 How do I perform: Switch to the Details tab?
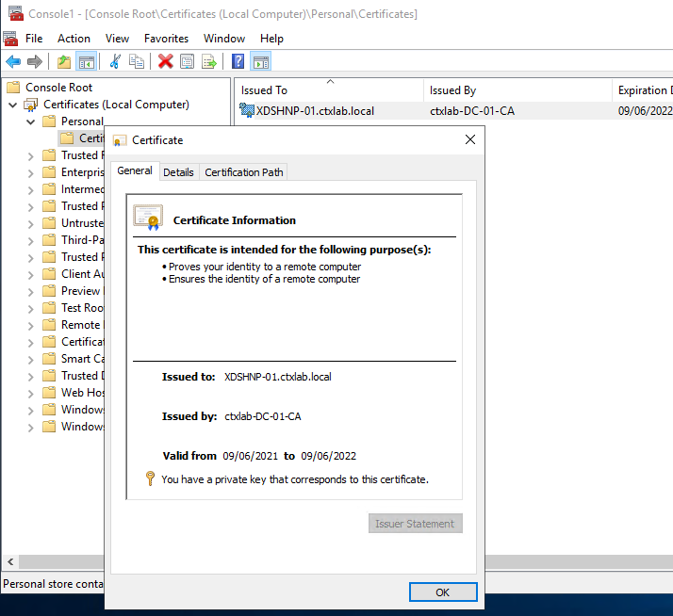point(178,172)
